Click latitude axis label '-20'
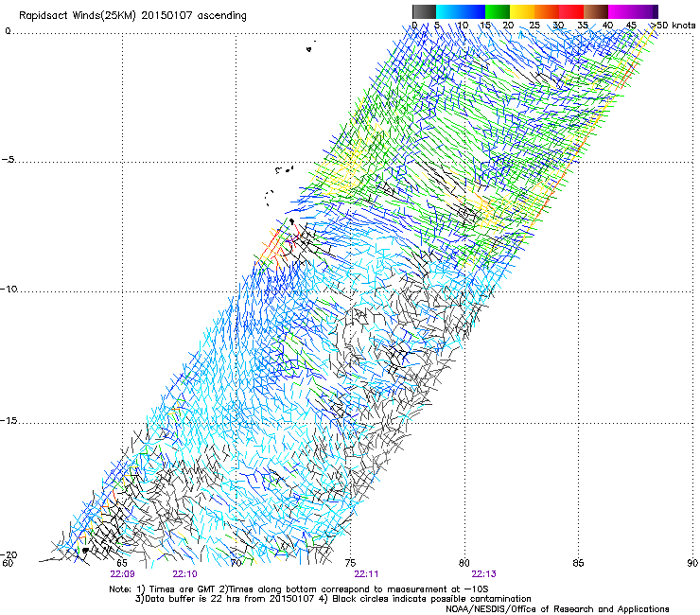 tap(9, 554)
